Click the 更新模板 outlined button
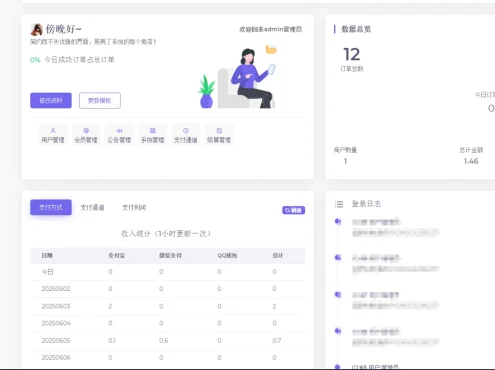The width and height of the screenshot is (495, 370). coord(100,100)
